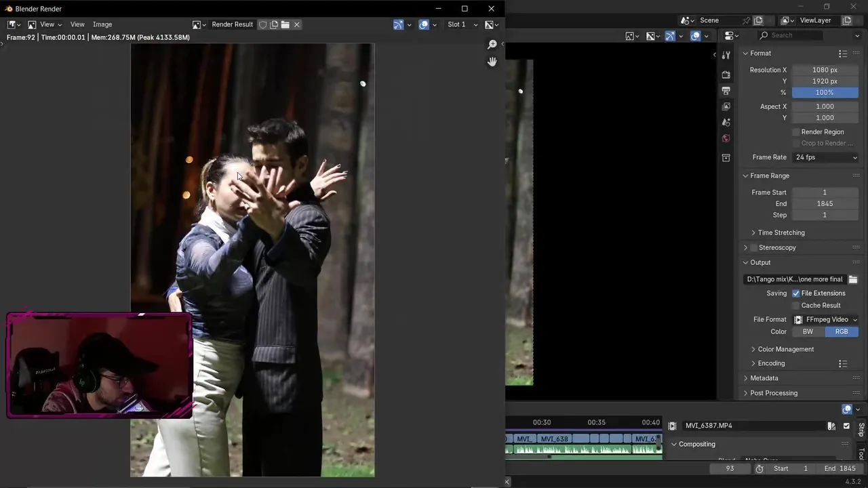Open properties editor type dropdown

point(732,36)
